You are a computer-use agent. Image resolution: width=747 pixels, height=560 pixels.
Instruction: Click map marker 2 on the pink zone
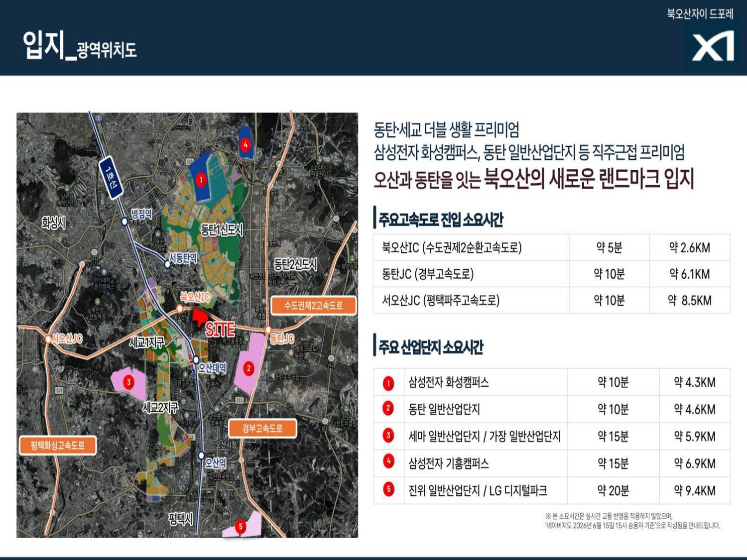coord(249,368)
